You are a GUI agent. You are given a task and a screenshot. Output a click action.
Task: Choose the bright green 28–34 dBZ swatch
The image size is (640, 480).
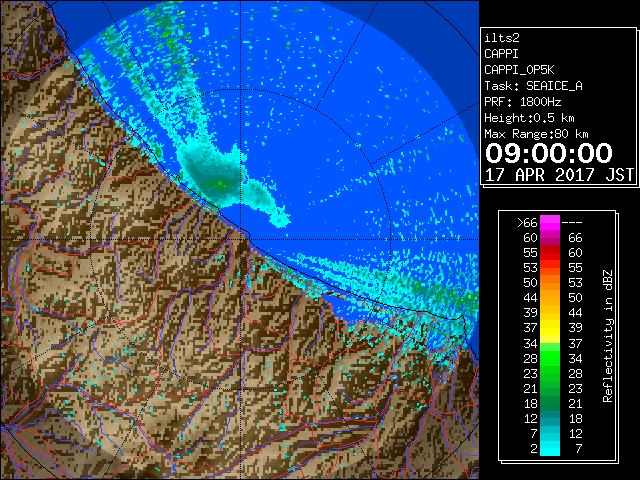point(550,358)
